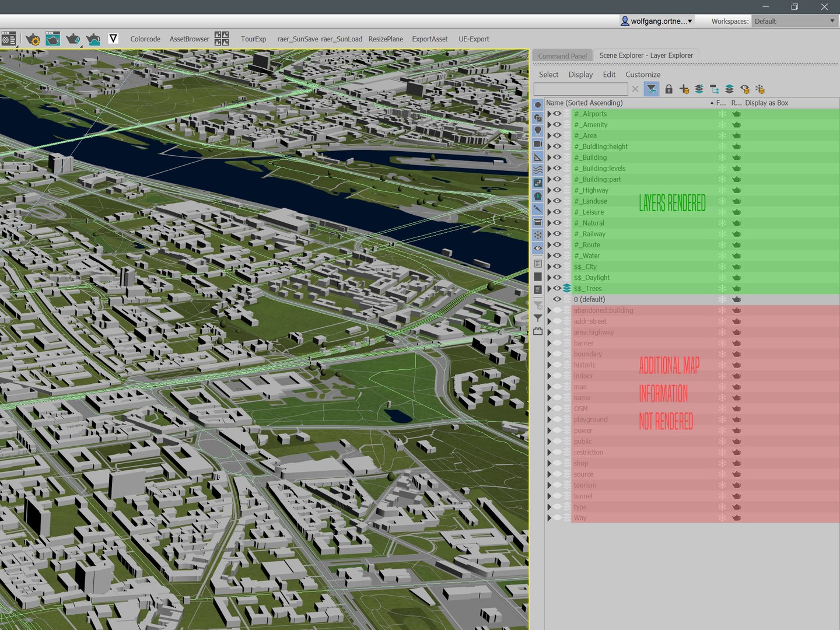Toggle the selection-sync funnel filter button
The width and height of the screenshot is (840, 630).
point(652,89)
